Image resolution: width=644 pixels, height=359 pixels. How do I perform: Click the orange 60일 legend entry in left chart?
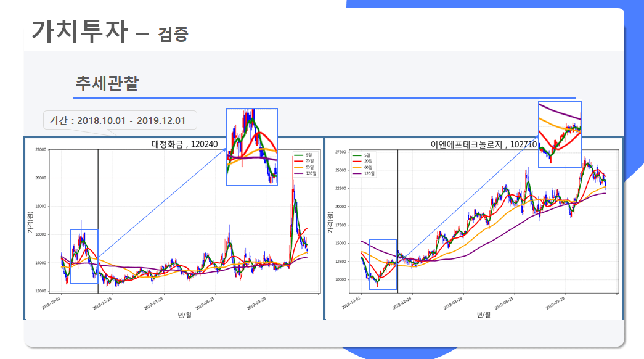[305, 167]
